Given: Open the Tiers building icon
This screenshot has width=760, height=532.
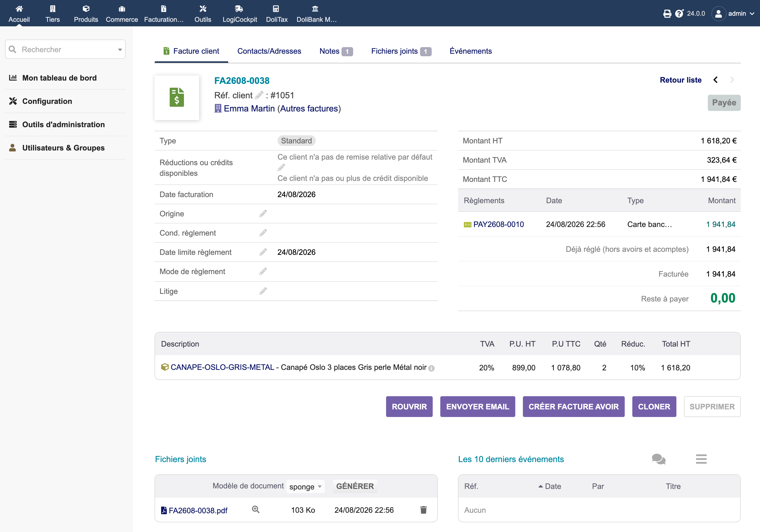Looking at the screenshot, I should (x=53, y=9).
